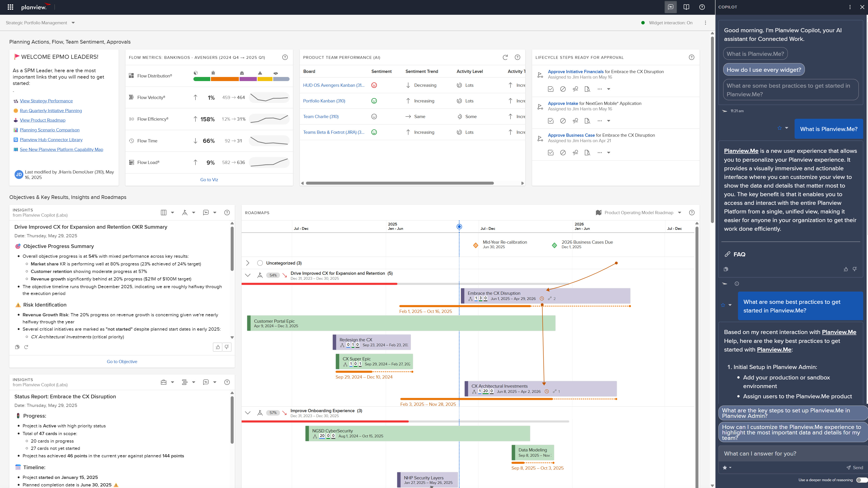Click the Flow Distribution color bar
868x488 pixels.
[x=241, y=79]
